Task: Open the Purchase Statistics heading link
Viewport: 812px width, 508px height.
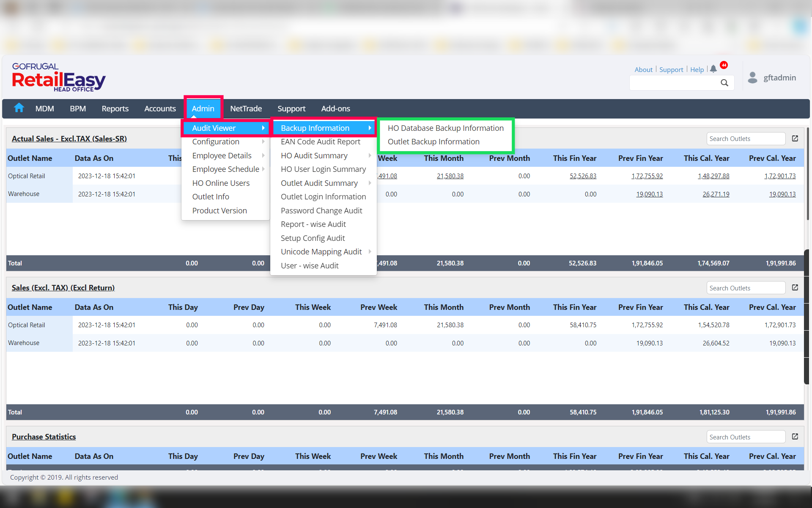Action: click(44, 437)
